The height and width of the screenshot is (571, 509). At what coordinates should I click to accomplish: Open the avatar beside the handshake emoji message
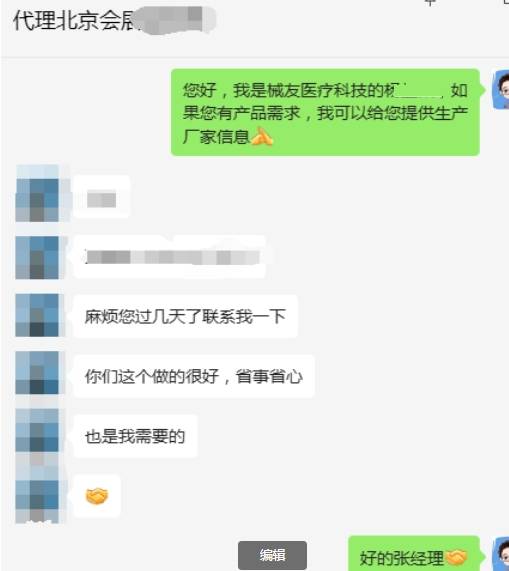(x=37, y=495)
